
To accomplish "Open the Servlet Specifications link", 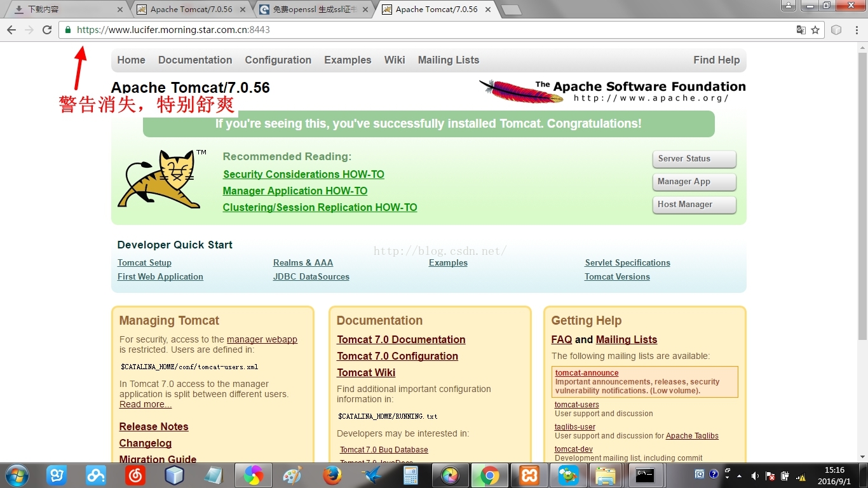I will pyautogui.click(x=628, y=262).
